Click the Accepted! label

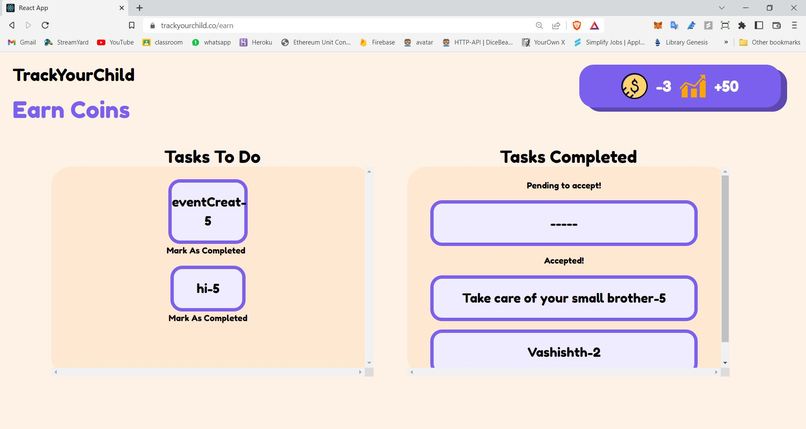point(564,260)
